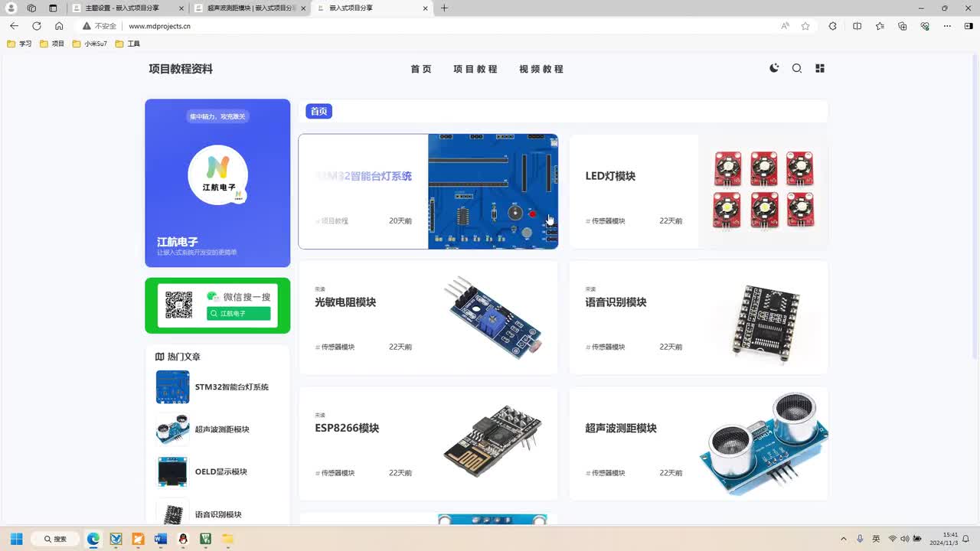This screenshot has width=980, height=551.
Task: Open the 工具 bookmarks folder
Action: coord(128,44)
